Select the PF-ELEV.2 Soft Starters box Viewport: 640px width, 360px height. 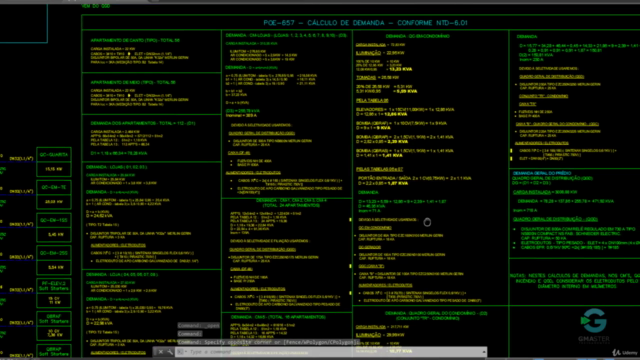(54, 286)
